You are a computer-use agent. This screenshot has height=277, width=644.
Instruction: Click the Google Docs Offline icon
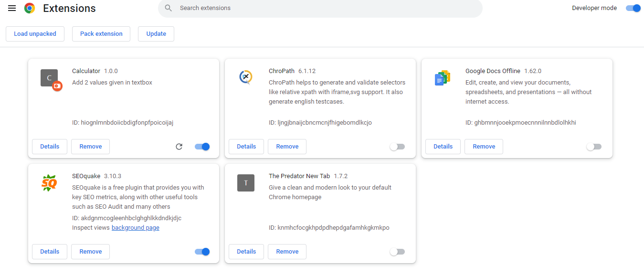click(x=443, y=78)
